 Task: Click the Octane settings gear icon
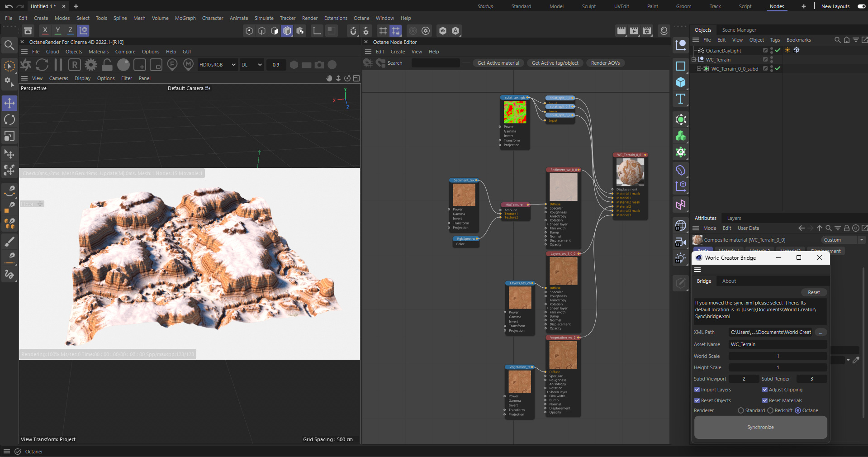coord(91,65)
